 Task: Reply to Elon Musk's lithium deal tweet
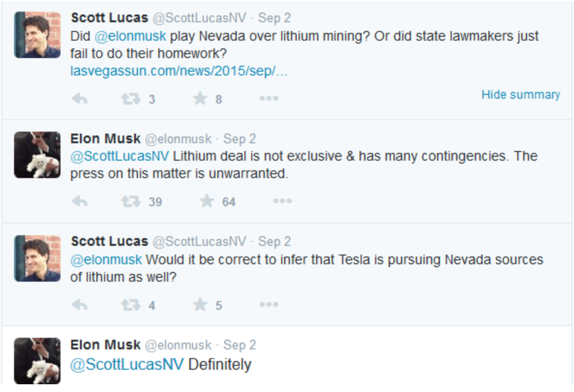[79, 201]
